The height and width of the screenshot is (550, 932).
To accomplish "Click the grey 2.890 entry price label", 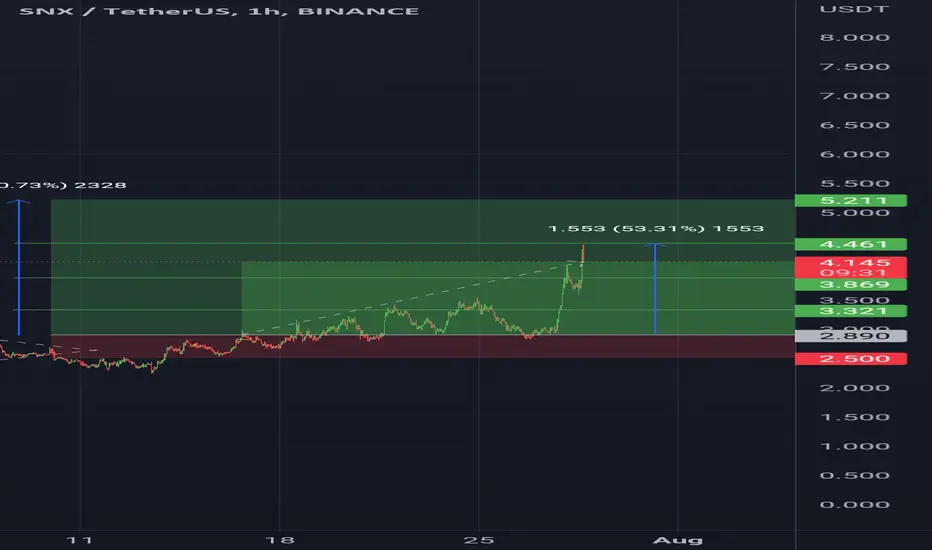I will pos(851,336).
